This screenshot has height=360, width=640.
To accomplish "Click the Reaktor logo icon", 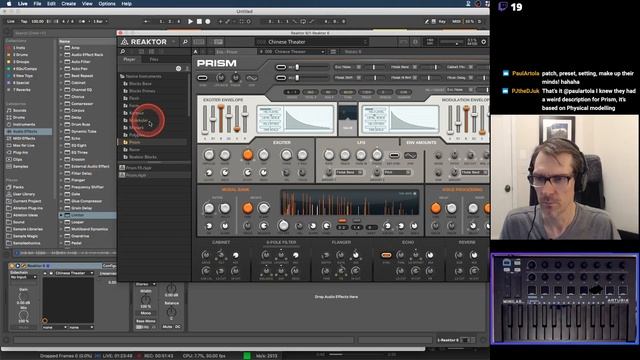I will point(124,42).
